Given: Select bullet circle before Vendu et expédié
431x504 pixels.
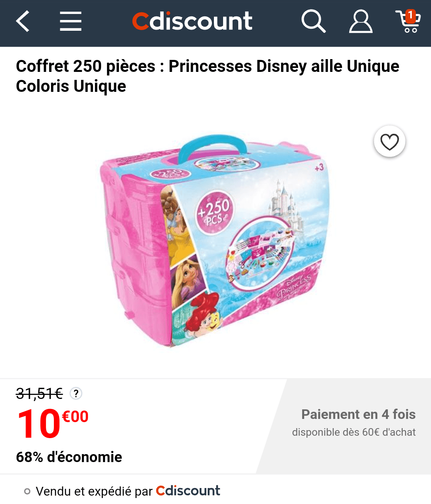Looking at the screenshot, I should pyautogui.click(x=27, y=491).
